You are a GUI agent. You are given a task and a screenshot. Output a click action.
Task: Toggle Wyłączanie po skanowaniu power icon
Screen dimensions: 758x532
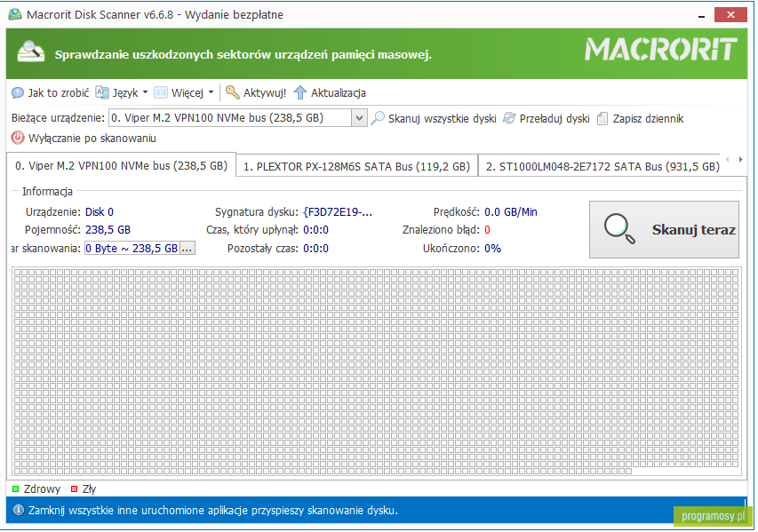[18, 139]
